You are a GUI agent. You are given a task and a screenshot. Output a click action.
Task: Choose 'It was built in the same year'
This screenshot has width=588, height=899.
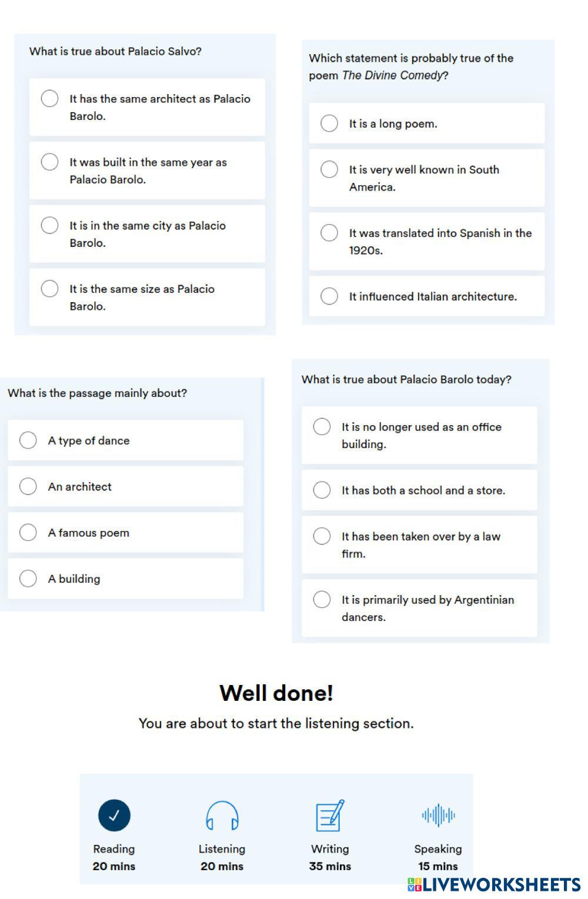click(x=50, y=162)
